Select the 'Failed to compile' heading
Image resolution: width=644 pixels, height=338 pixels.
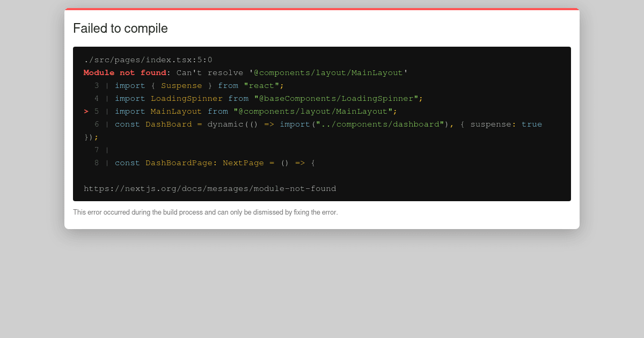pyautogui.click(x=120, y=28)
